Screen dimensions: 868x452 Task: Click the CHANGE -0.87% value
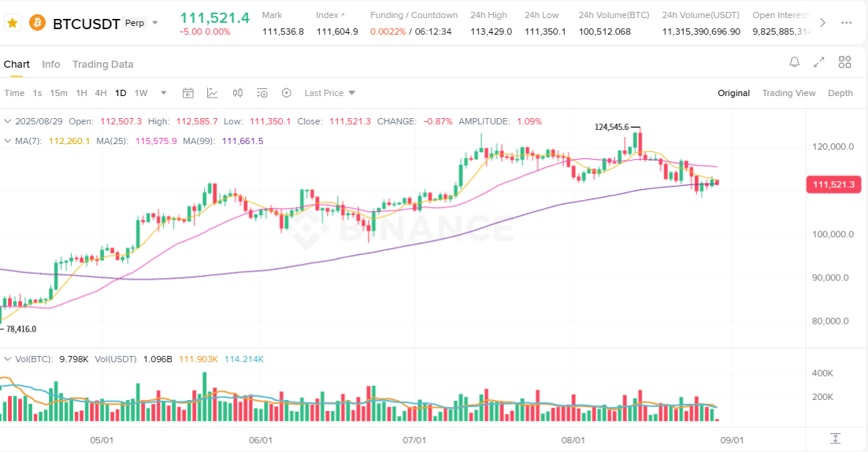(x=438, y=121)
